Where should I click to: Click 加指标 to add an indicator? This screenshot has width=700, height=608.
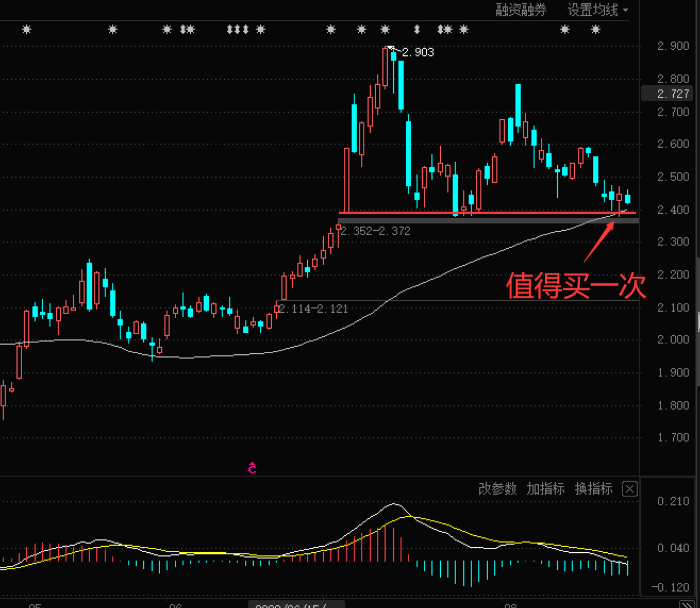coord(545,489)
